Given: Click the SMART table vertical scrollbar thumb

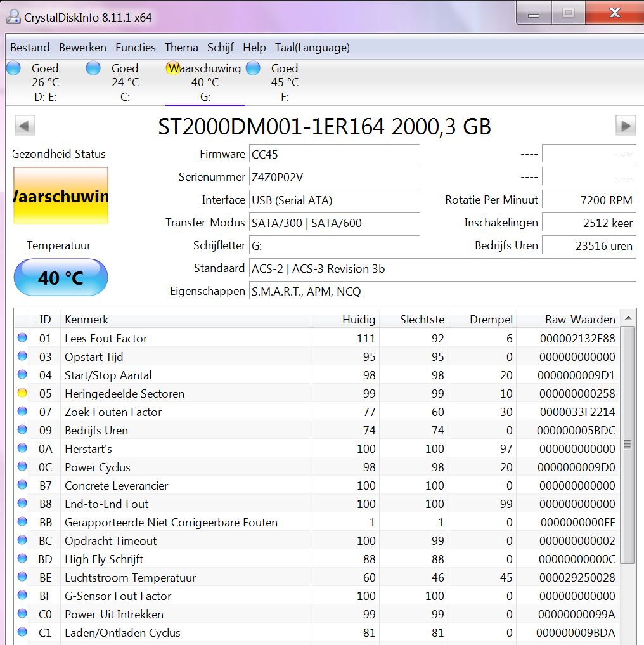Looking at the screenshot, I should coord(628,445).
